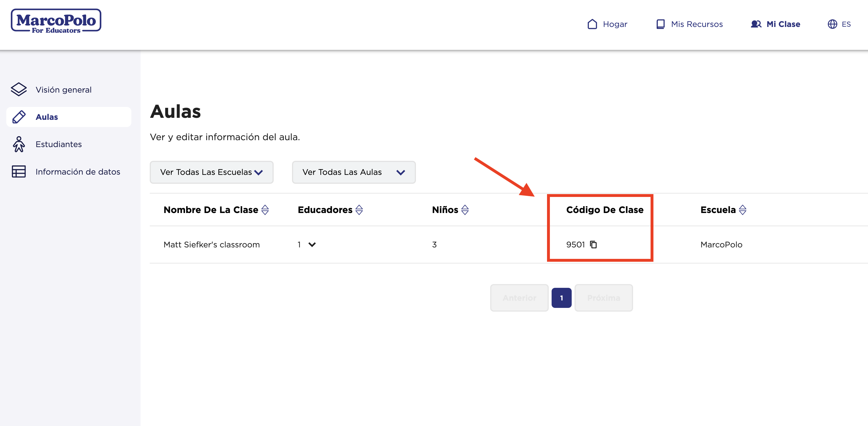Select page 1 in pagination
Image resolution: width=868 pixels, height=426 pixels.
click(x=561, y=298)
